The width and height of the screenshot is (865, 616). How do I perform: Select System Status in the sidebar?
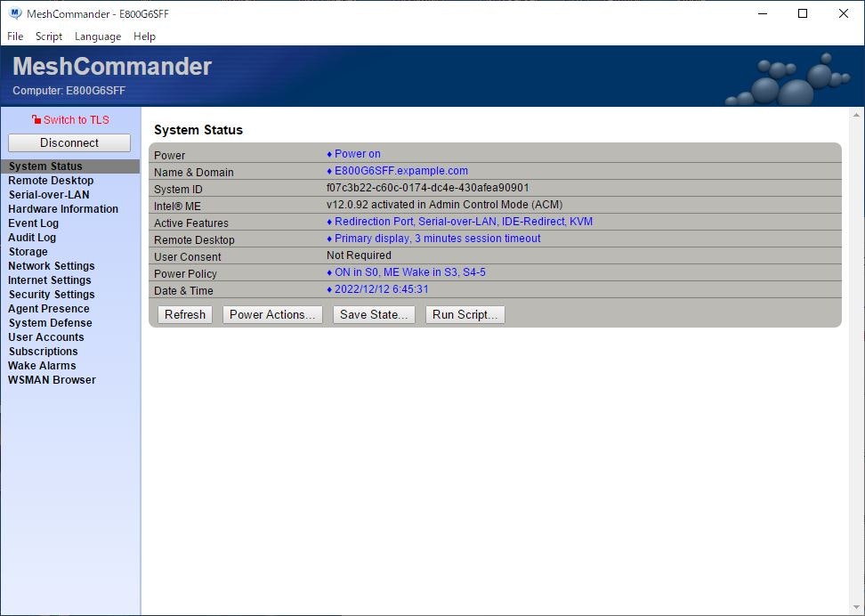[x=70, y=166]
